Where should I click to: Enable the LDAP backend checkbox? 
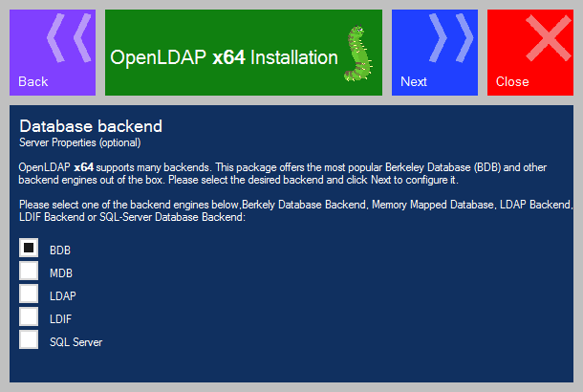[x=29, y=294]
